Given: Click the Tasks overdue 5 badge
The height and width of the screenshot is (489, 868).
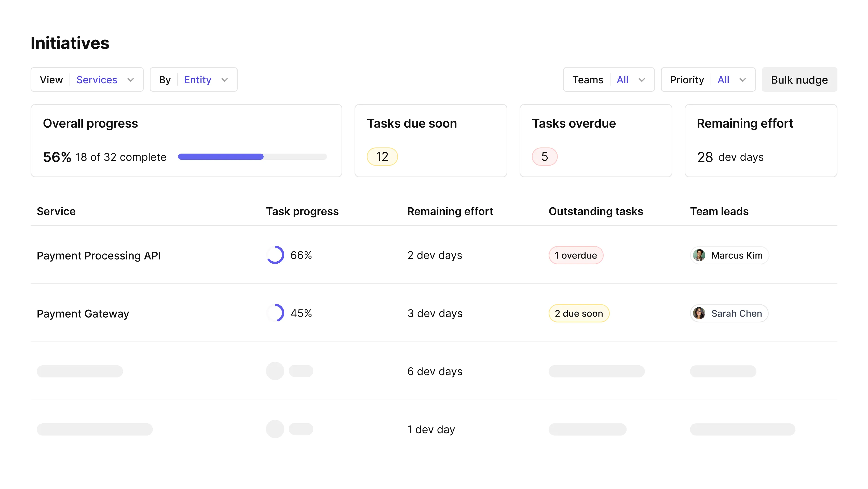Looking at the screenshot, I should tap(545, 157).
